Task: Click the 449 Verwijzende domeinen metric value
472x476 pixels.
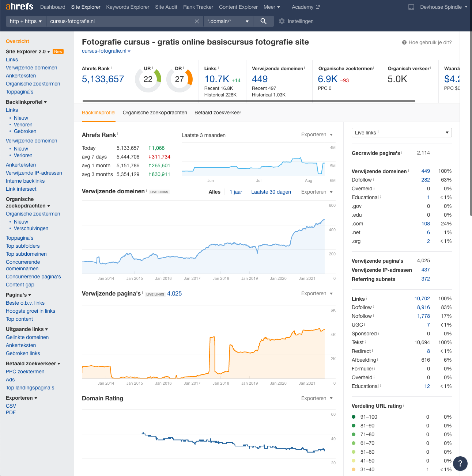Action: point(260,79)
